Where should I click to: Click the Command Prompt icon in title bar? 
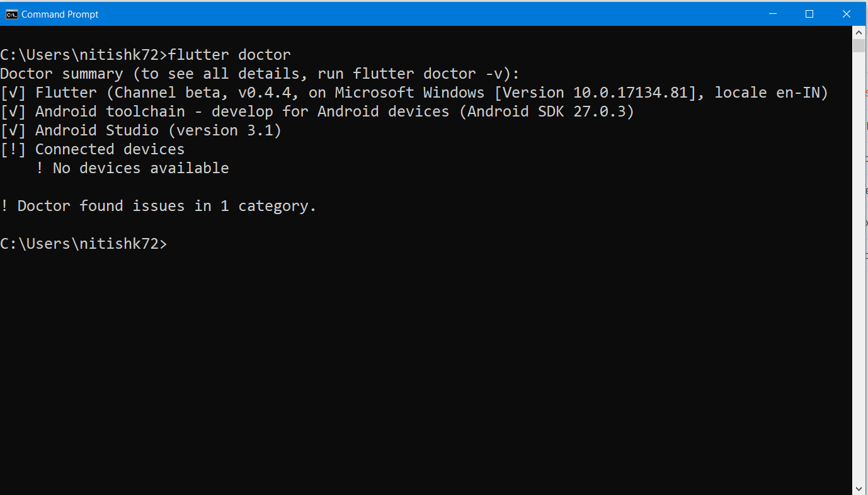click(x=13, y=13)
